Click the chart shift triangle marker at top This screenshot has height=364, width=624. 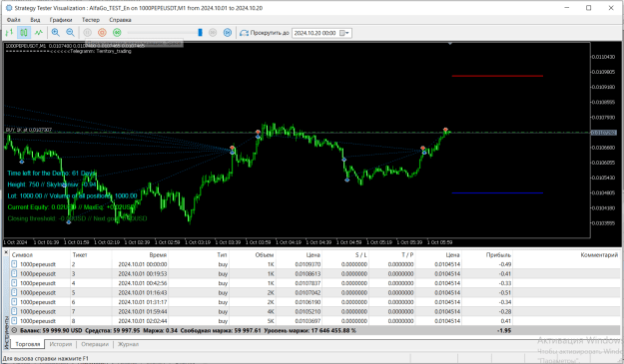tap(450, 43)
